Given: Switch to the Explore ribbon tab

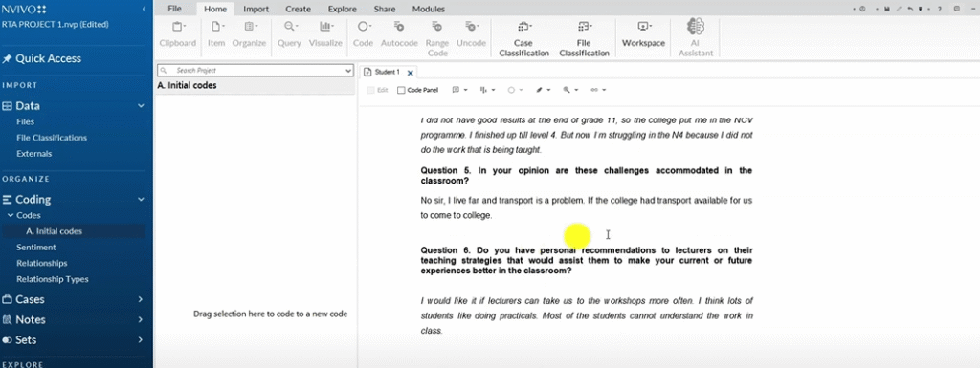Looking at the screenshot, I should pyautogui.click(x=343, y=9).
